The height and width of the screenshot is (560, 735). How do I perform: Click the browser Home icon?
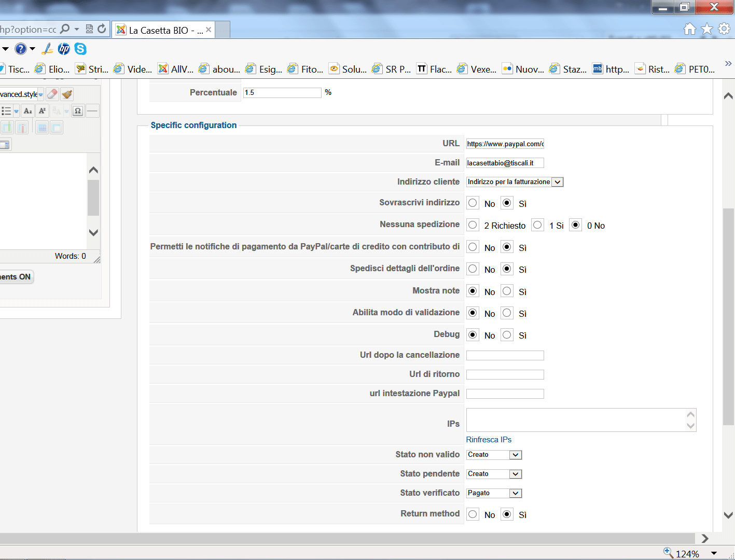click(689, 29)
